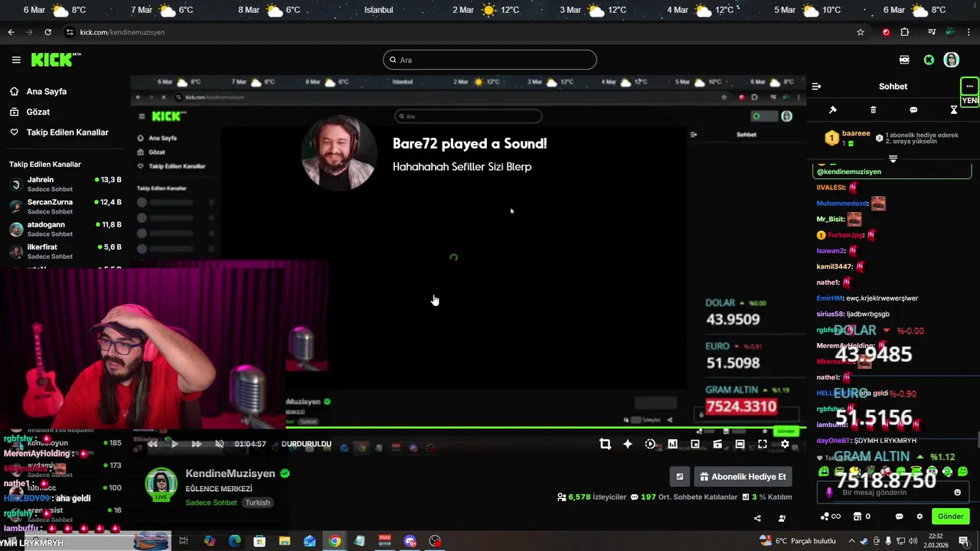Toggle fullscreen mode
The image size is (980, 551).
pos(763,444)
